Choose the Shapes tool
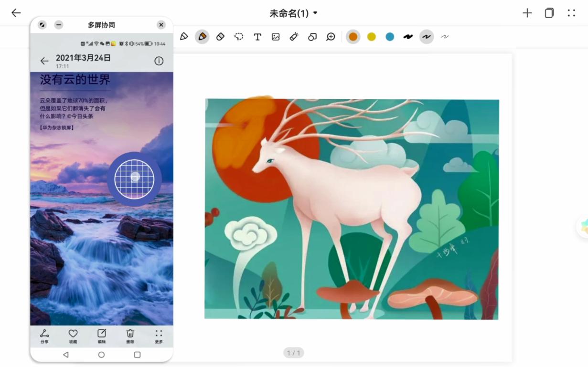This screenshot has height=367, width=588. [312, 37]
